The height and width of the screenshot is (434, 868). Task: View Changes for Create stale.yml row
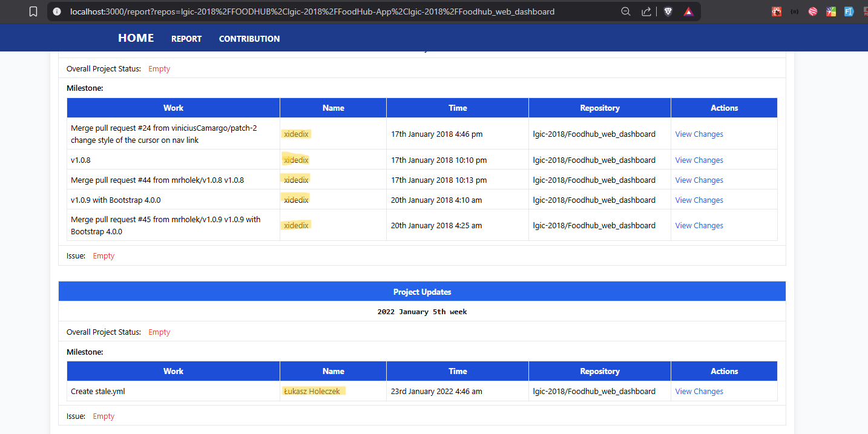coord(699,392)
